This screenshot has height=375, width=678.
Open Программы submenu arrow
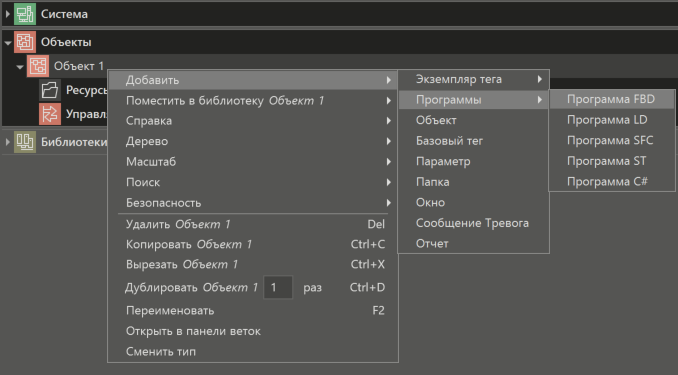[x=540, y=100]
